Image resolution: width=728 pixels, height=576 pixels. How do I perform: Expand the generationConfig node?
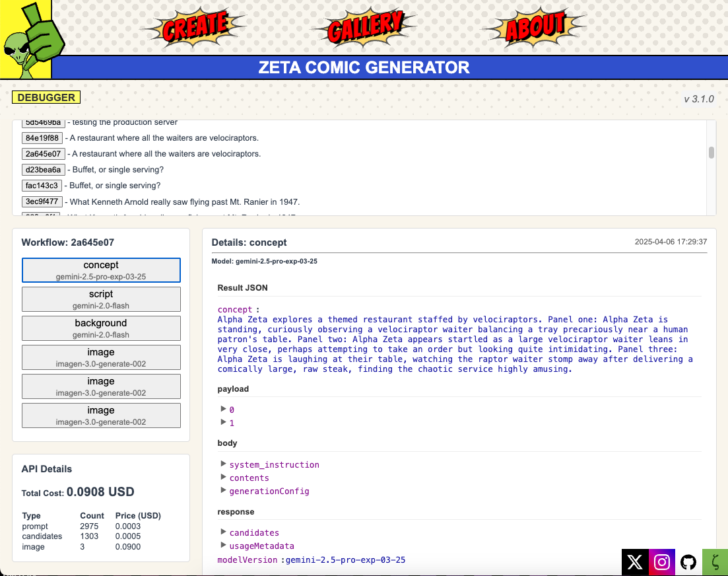(x=223, y=491)
